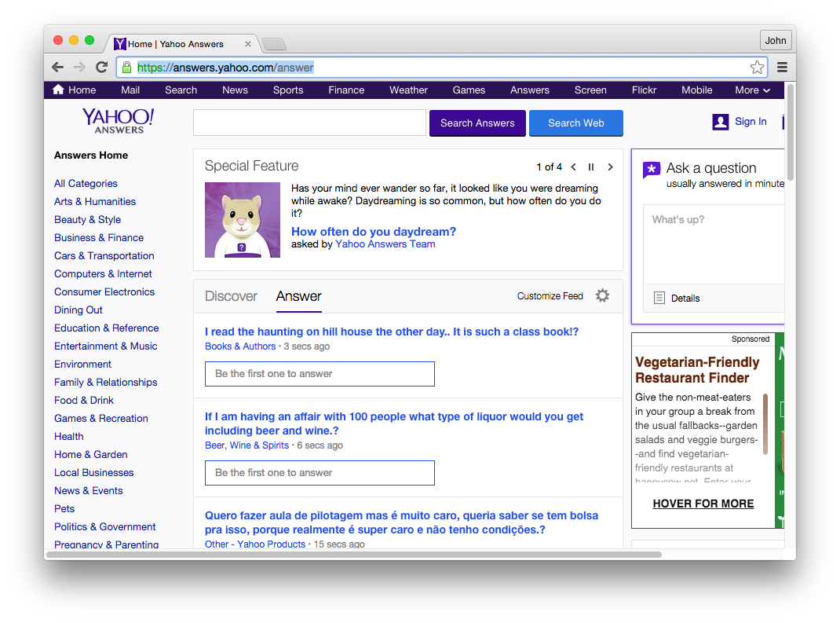This screenshot has width=840, height=623.
Task: Click the browser forward arrow
Action: 79,67
